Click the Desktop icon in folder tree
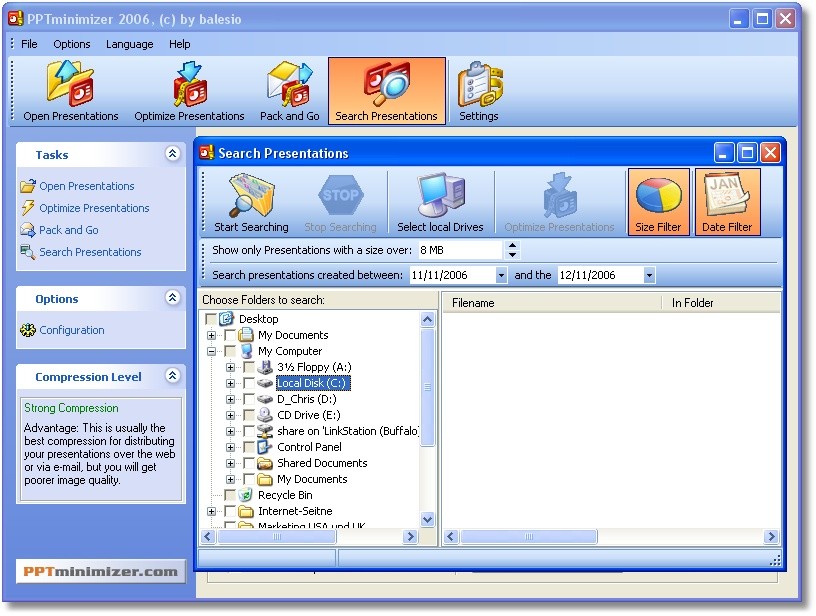This screenshot has width=816, height=616. [227, 318]
